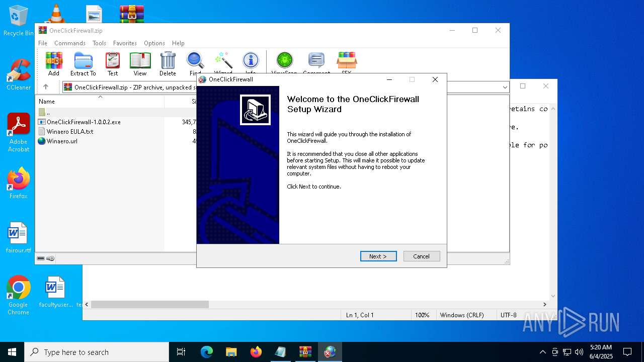Image resolution: width=644 pixels, height=362 pixels.
Task: Click UTF-8 encoding in Notepad status bar
Action: point(508,315)
